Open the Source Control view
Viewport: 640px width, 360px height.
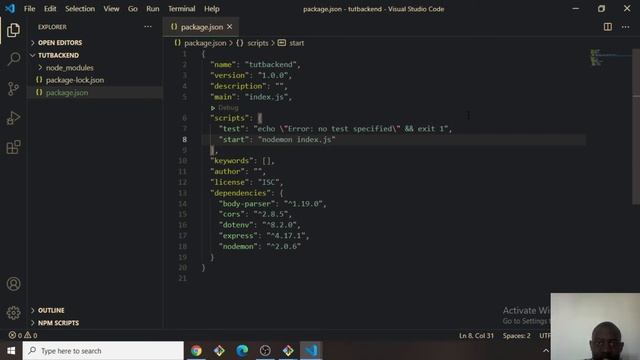point(13,89)
